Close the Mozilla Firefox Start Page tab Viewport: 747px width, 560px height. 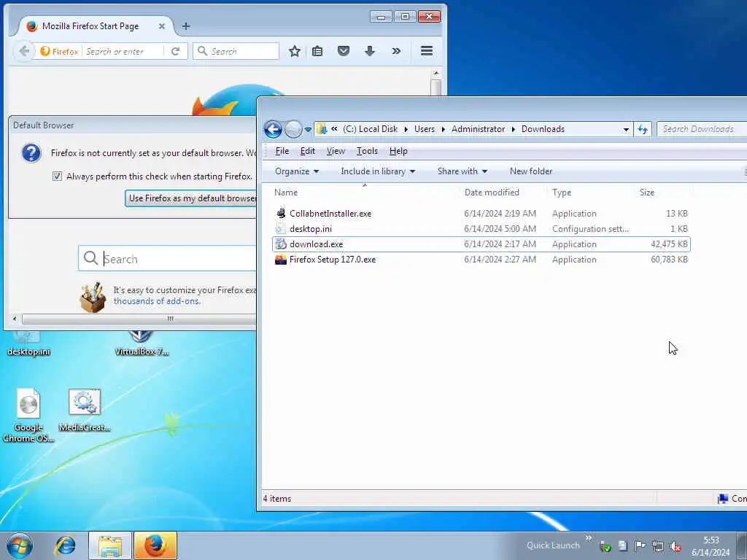pyautogui.click(x=162, y=26)
